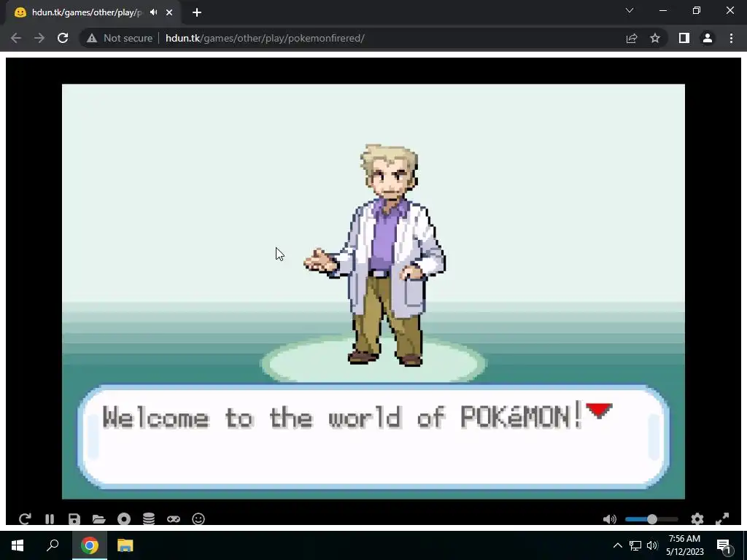Show hidden system tray icons
Viewport: 747px width, 560px height.
(617, 545)
